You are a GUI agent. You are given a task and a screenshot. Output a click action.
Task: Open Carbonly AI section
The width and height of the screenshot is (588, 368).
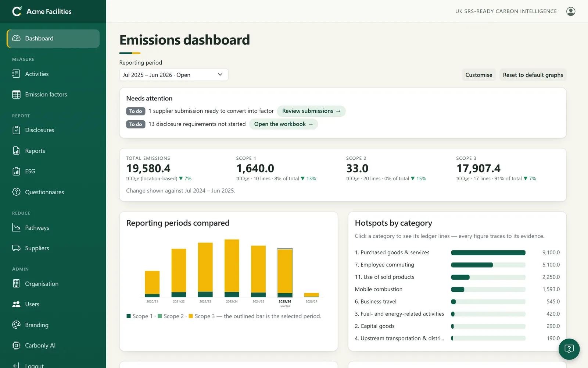point(53,346)
